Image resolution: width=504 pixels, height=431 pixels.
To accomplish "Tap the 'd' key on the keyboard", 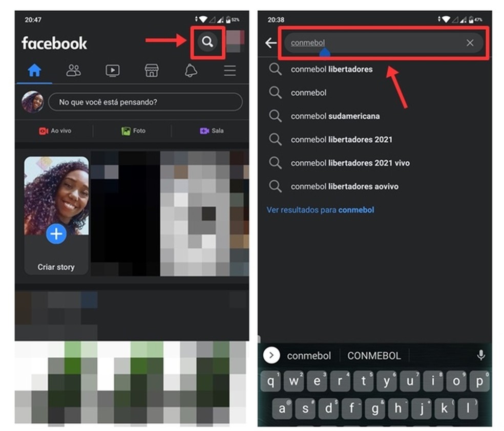I will pos(328,408).
